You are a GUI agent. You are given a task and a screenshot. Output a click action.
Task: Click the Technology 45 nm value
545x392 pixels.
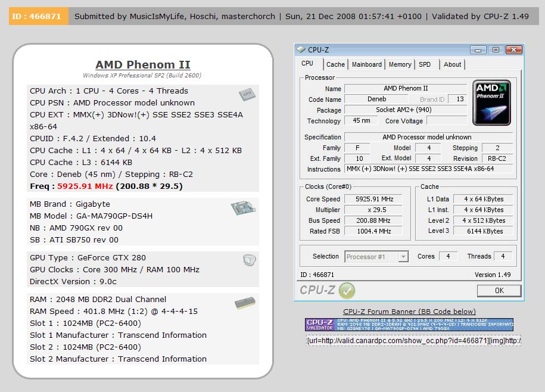pyautogui.click(x=362, y=120)
